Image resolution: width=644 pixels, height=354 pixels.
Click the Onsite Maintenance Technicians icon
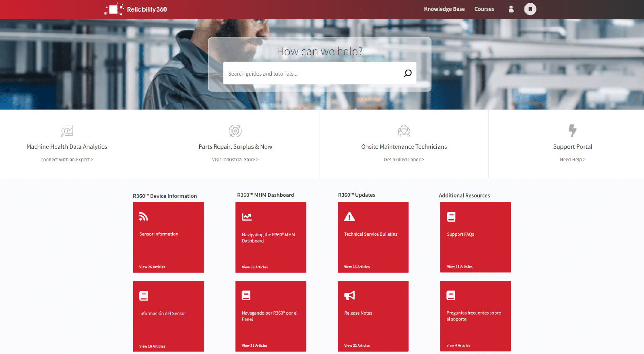point(404,131)
